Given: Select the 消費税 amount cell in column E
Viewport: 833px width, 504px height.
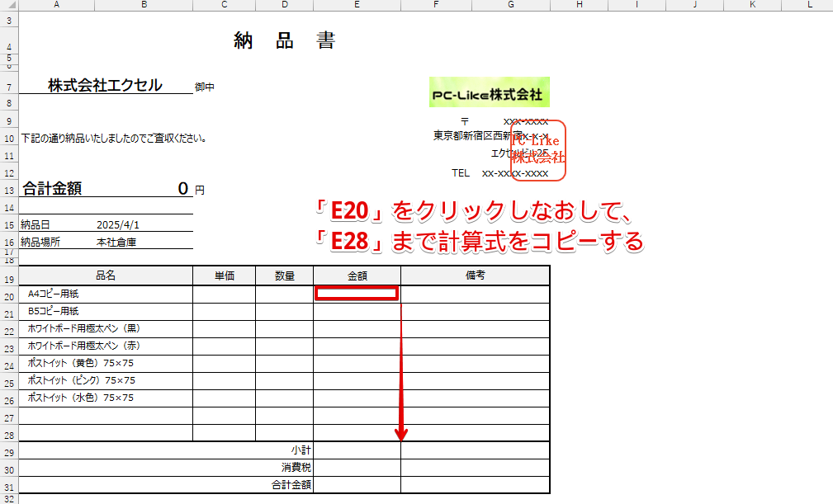Looking at the screenshot, I should (357, 468).
